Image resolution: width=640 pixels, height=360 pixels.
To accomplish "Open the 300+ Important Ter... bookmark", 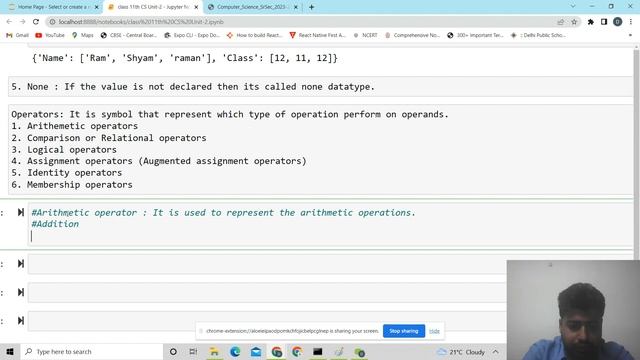I will click(476, 35).
